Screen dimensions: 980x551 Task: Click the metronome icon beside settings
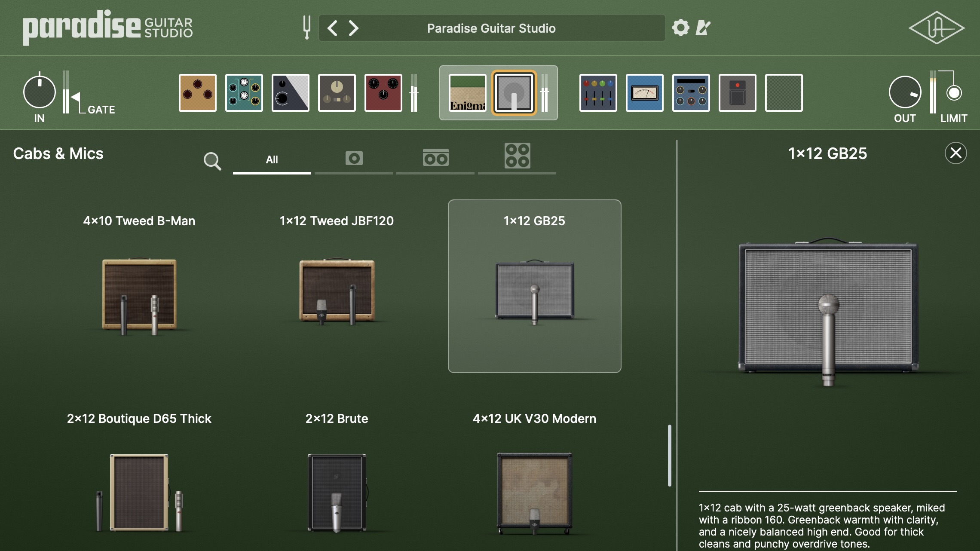click(x=703, y=28)
